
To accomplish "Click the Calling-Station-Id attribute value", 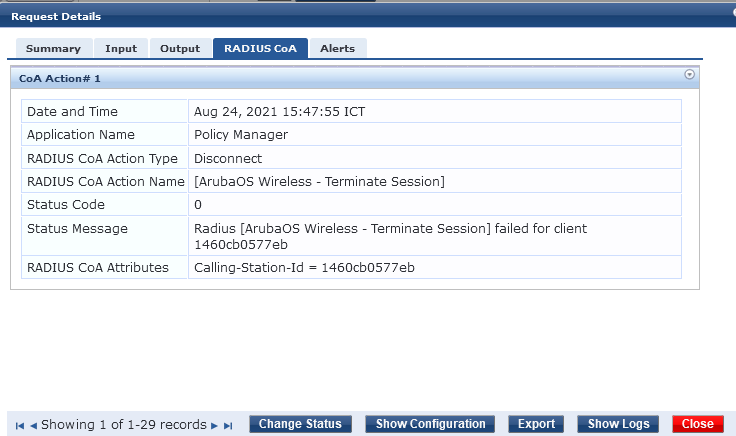I will (x=304, y=268).
